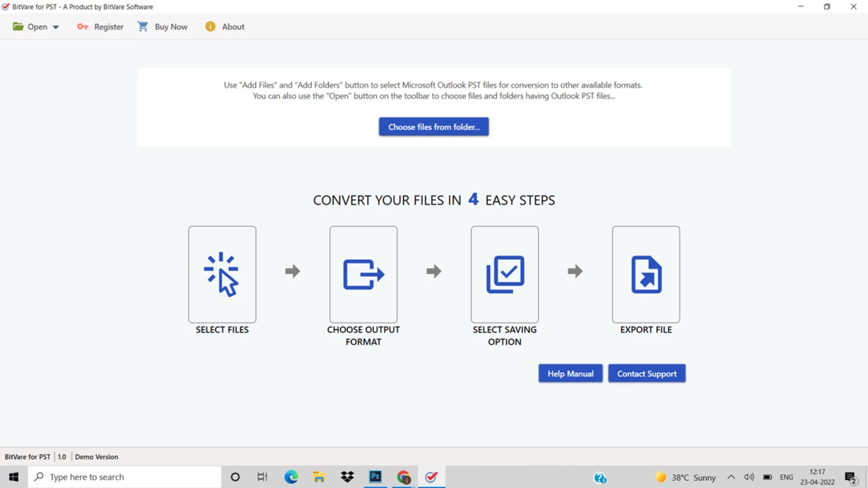Screen dimensions: 868x488
Task: Open Cortana circle icon in taskbar
Action: 235,477
